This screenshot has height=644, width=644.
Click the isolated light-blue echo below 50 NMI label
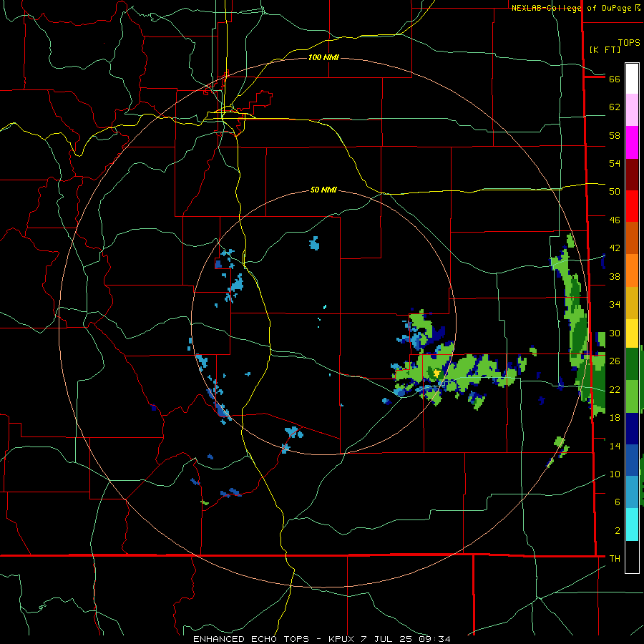[x=314, y=243]
